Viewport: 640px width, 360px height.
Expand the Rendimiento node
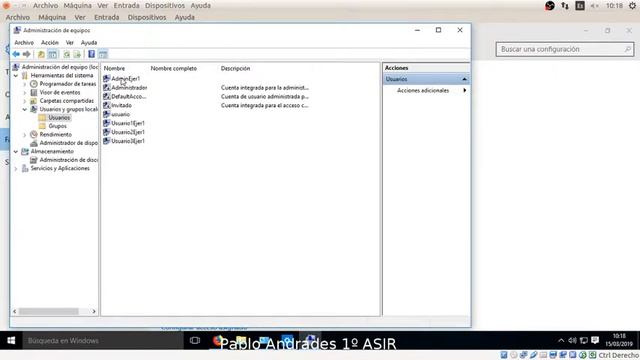click(24, 134)
